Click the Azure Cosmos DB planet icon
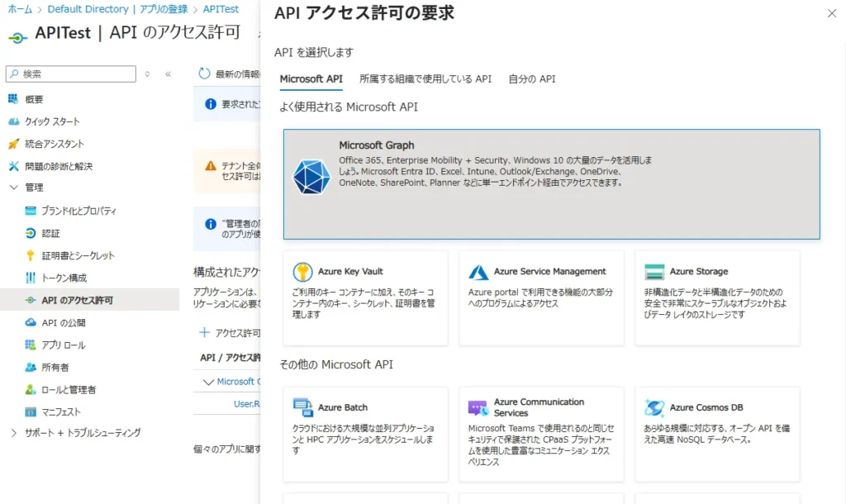846x504 pixels. point(654,407)
